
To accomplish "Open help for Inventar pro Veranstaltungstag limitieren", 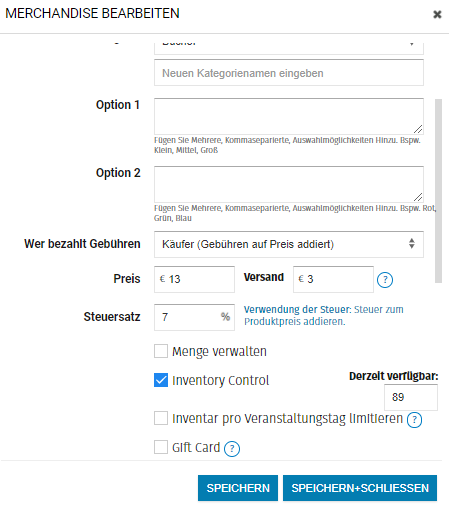I will pyautogui.click(x=414, y=420).
